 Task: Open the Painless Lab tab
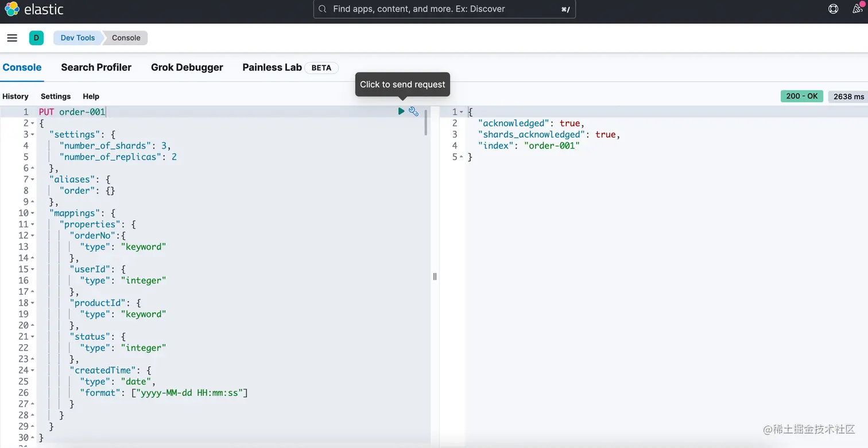[272, 67]
